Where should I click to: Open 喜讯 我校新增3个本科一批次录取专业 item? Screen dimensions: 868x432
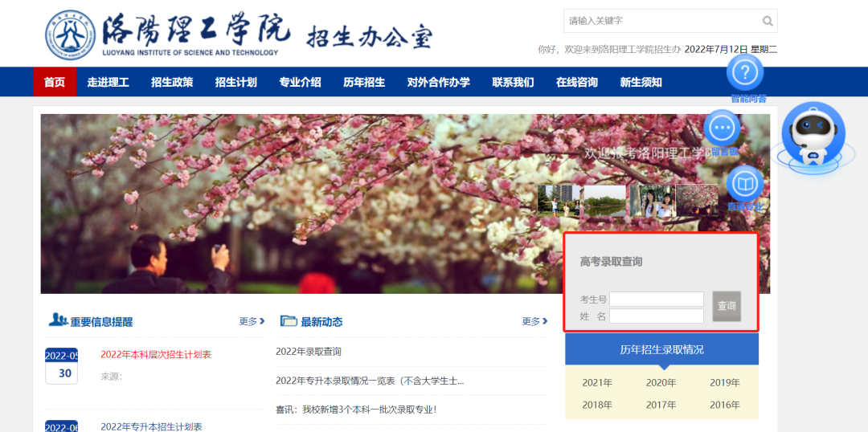click(x=357, y=410)
